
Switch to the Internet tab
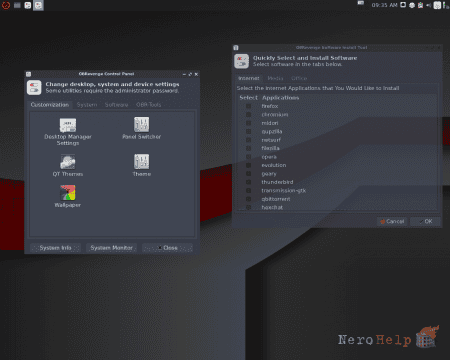pos(249,78)
